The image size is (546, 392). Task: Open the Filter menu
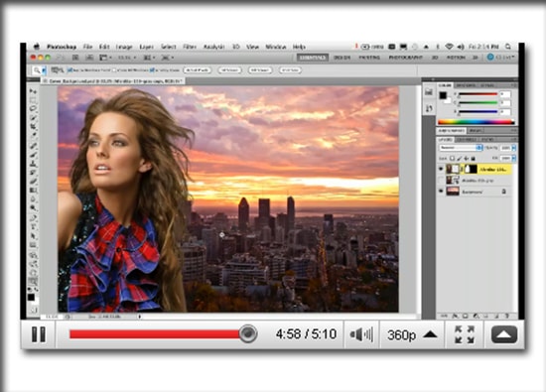click(190, 47)
